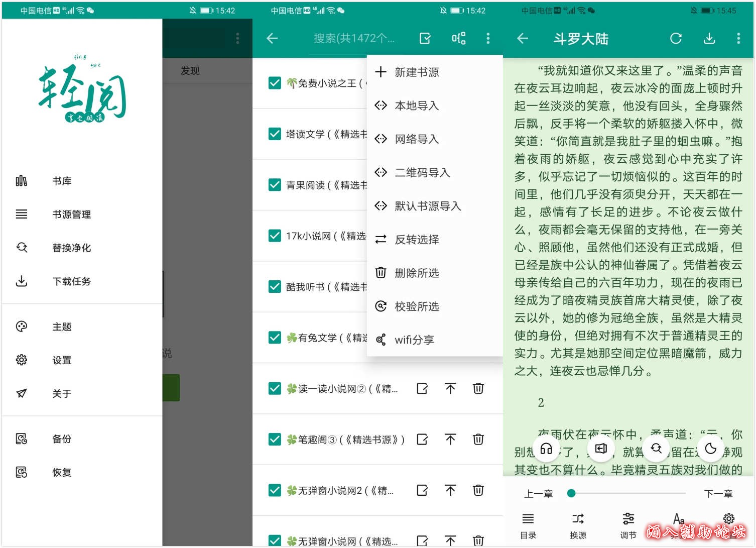Click the select-all checkbox icon in toolbar
Screen dimensions: 756x548
(425, 38)
